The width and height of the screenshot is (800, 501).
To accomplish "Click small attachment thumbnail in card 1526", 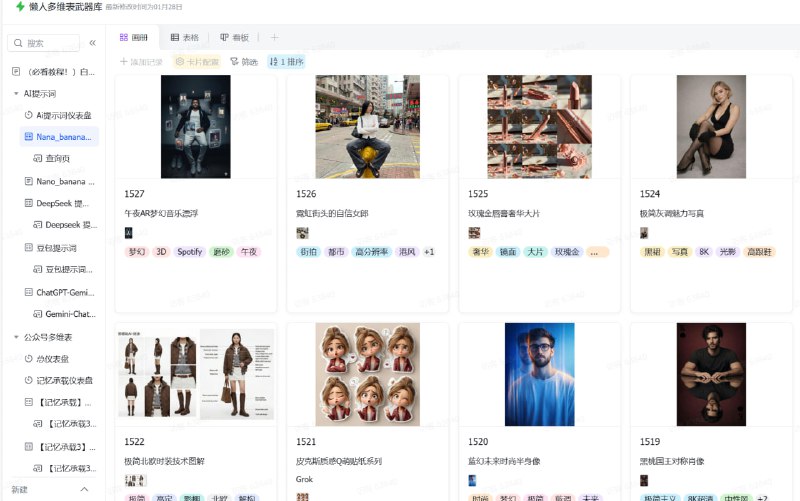I will click(x=303, y=233).
